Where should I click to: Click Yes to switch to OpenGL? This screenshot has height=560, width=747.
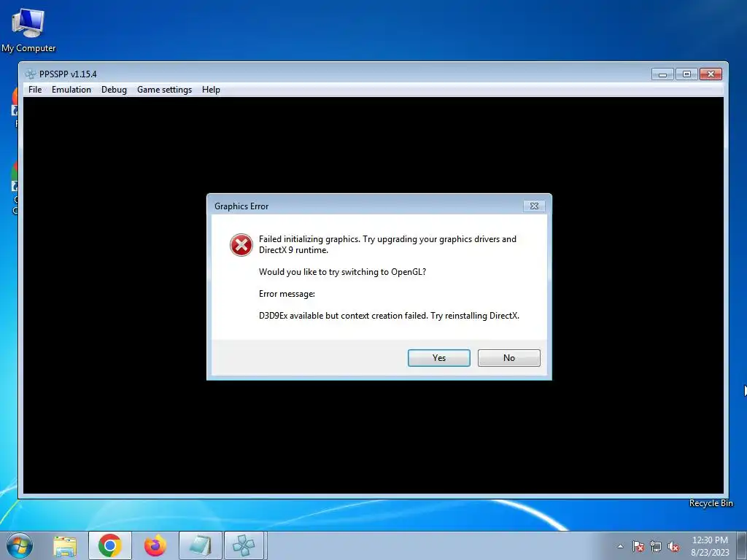click(438, 357)
